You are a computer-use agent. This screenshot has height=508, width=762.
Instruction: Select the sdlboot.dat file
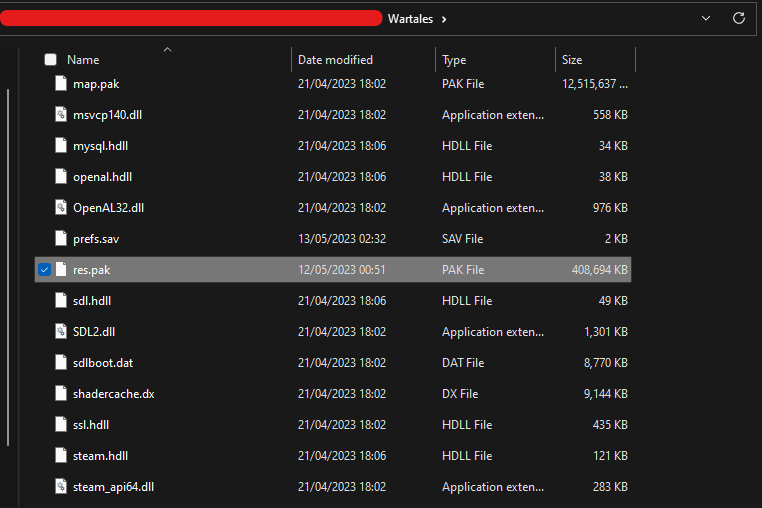103,363
